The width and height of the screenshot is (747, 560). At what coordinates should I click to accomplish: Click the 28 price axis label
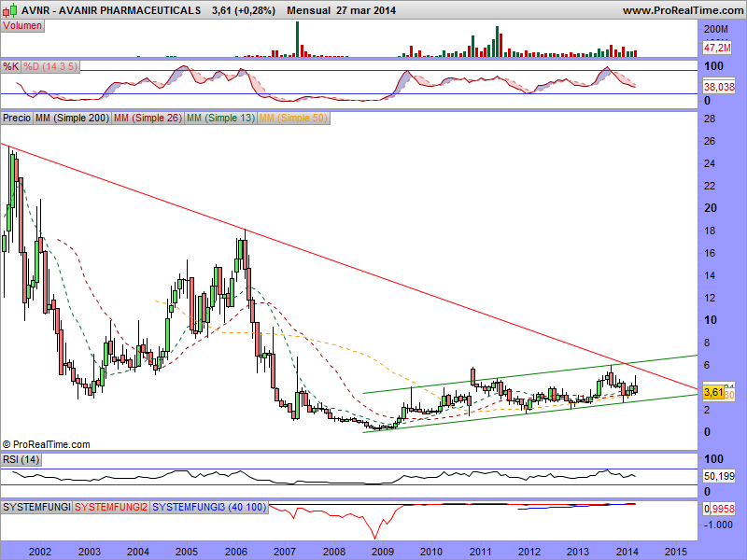pyautogui.click(x=710, y=119)
